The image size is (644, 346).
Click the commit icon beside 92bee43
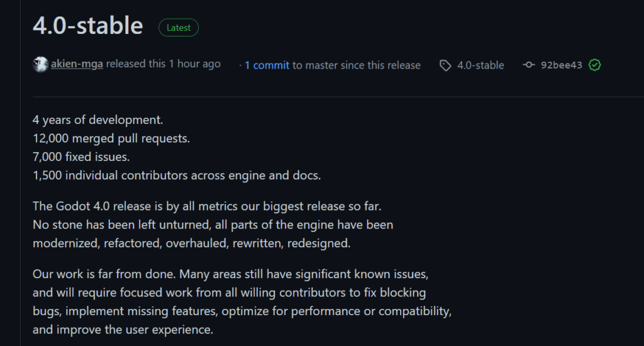(x=529, y=65)
